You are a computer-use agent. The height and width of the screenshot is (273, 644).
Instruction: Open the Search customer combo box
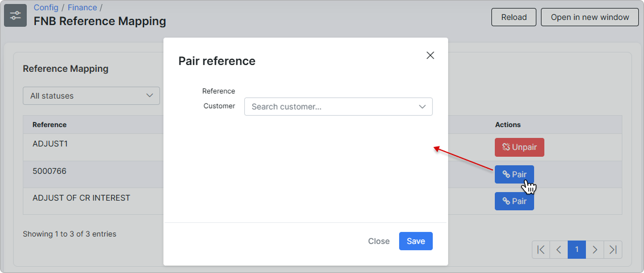coord(338,107)
